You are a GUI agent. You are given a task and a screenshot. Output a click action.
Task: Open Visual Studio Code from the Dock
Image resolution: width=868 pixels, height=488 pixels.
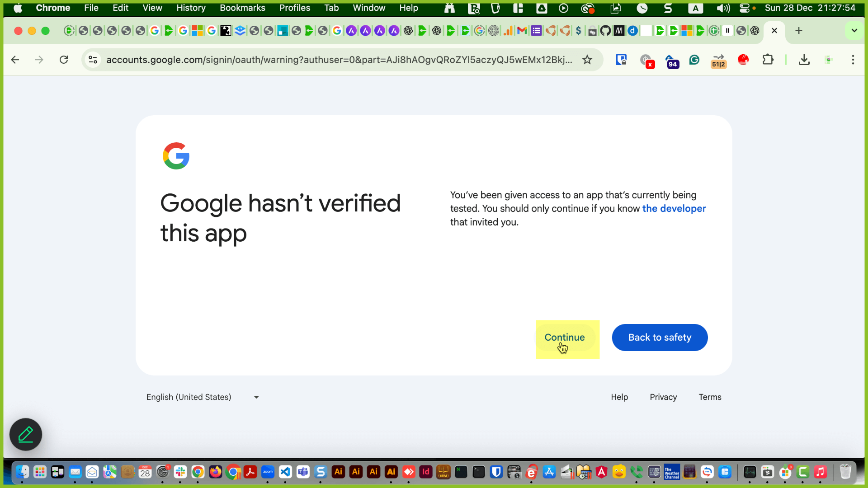(x=285, y=472)
